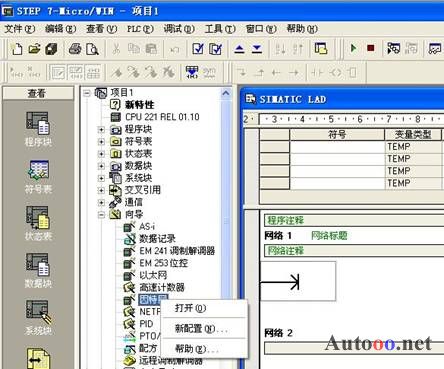This screenshot has width=444, height=369.
Task: Expand the 通信 tree node
Action: coord(101,203)
